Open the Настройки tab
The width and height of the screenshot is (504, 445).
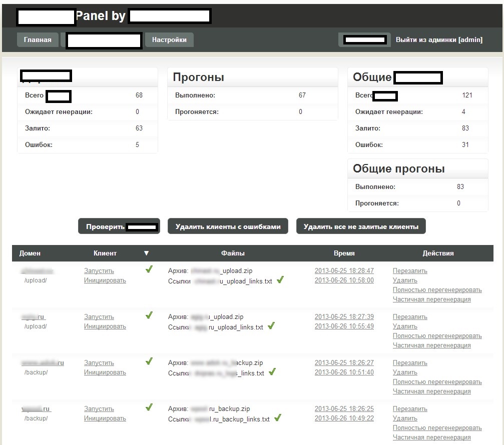click(x=169, y=40)
